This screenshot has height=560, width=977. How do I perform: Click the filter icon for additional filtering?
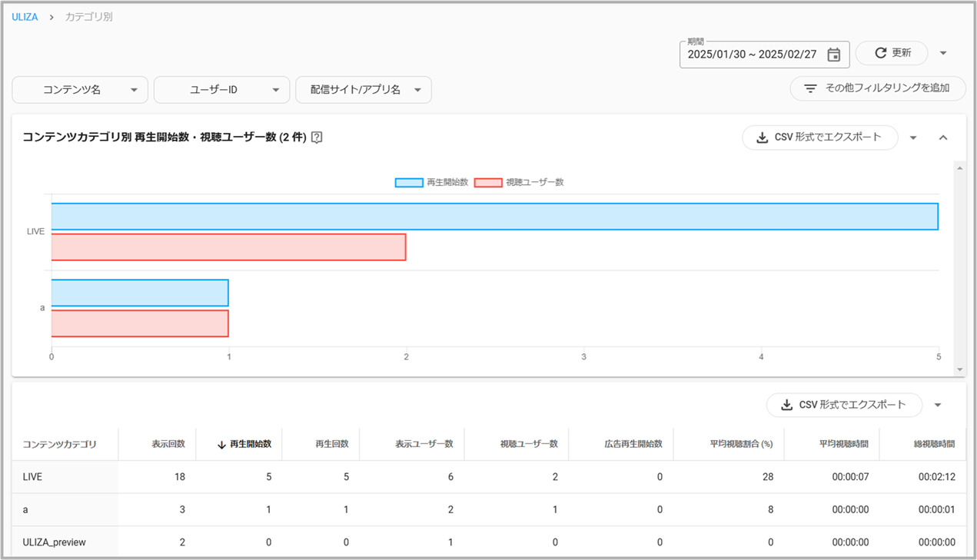coord(810,88)
